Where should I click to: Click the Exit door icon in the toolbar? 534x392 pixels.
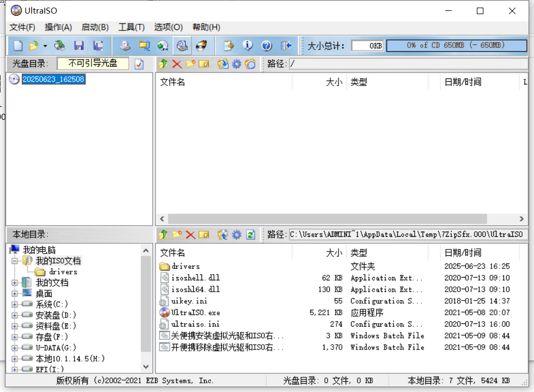pos(286,45)
